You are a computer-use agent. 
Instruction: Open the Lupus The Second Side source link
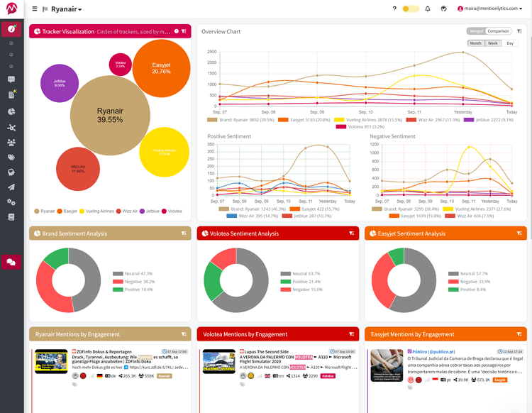[x=266, y=351]
